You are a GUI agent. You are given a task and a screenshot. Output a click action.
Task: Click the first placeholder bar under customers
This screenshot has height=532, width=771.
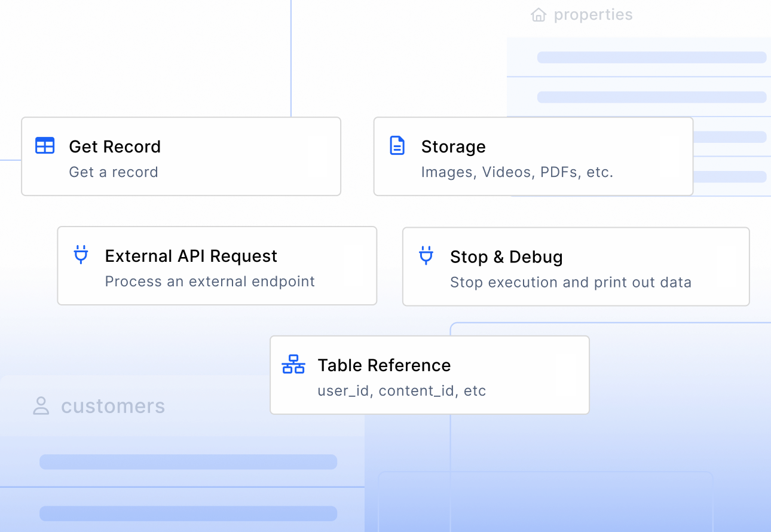click(x=188, y=461)
